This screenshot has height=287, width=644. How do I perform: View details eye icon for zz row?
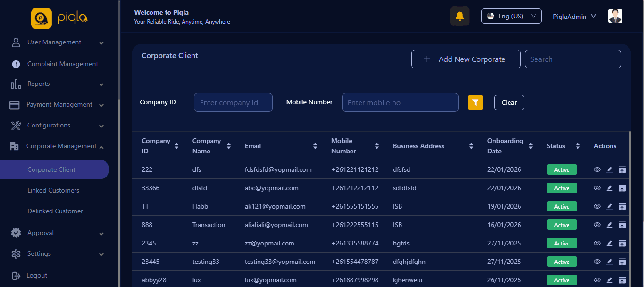coord(597,243)
